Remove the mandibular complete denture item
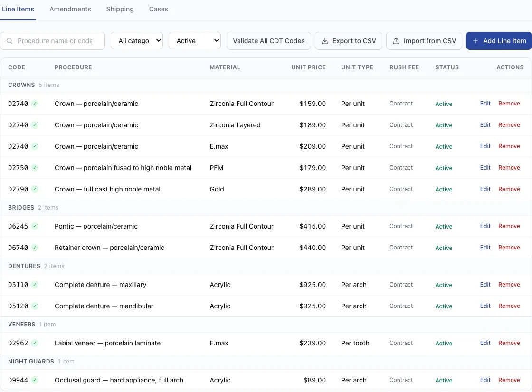The height and width of the screenshot is (392, 532). [509, 306]
